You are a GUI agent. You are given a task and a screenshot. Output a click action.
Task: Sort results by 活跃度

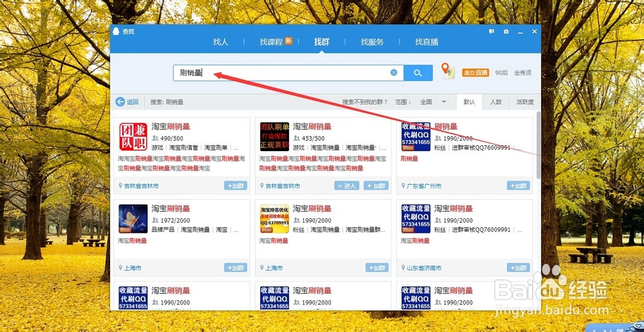pyautogui.click(x=525, y=102)
